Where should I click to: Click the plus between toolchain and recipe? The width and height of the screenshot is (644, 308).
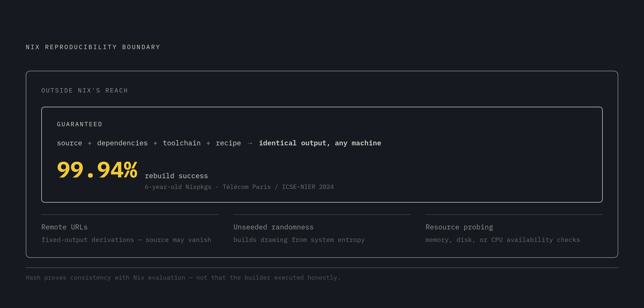pos(208,143)
